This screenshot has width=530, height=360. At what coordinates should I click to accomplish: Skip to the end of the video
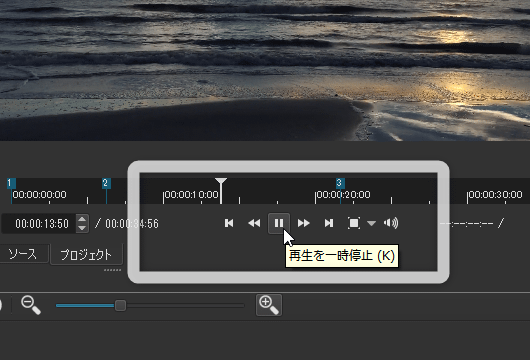pyautogui.click(x=329, y=223)
